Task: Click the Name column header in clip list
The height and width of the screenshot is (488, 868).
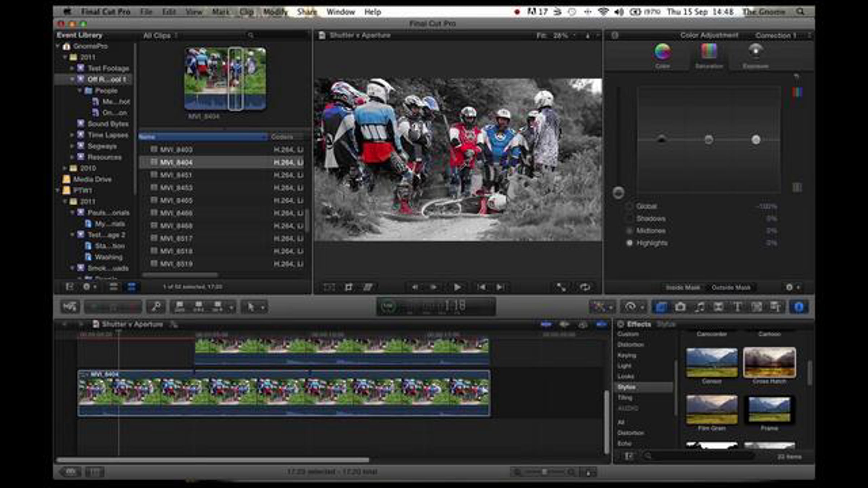Action: (x=203, y=137)
